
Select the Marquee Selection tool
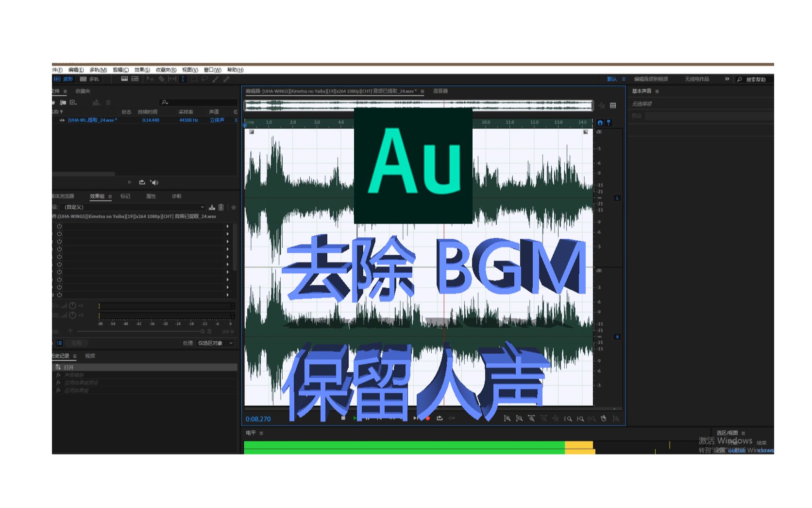pyautogui.click(x=194, y=79)
